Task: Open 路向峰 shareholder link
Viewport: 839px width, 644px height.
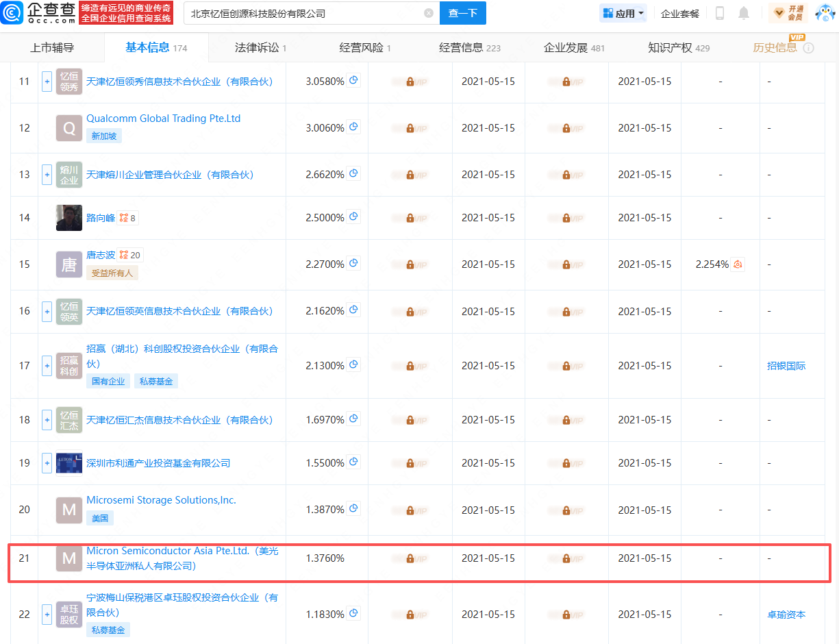Action: (x=101, y=218)
